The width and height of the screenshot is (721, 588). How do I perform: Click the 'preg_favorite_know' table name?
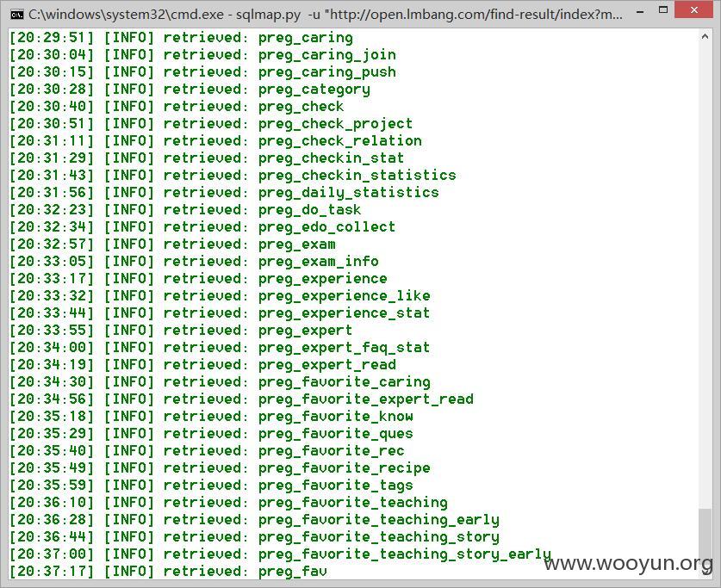tap(336, 418)
